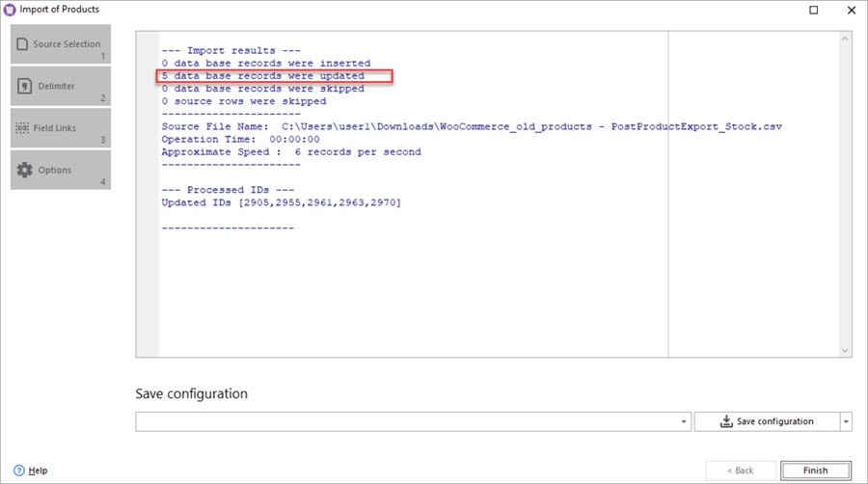
Task: Click the Save configuration name input field
Action: 407,422
